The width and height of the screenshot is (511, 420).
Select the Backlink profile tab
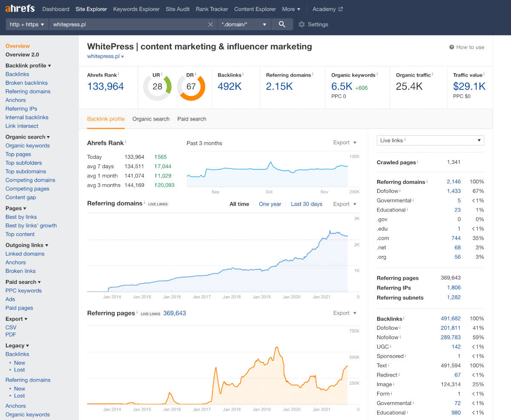point(106,119)
